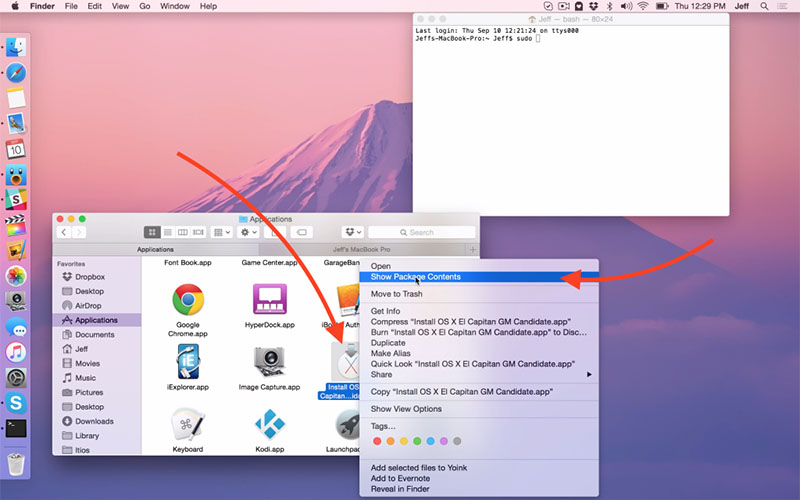
Task: Open Skype from the Dock
Action: click(x=16, y=403)
